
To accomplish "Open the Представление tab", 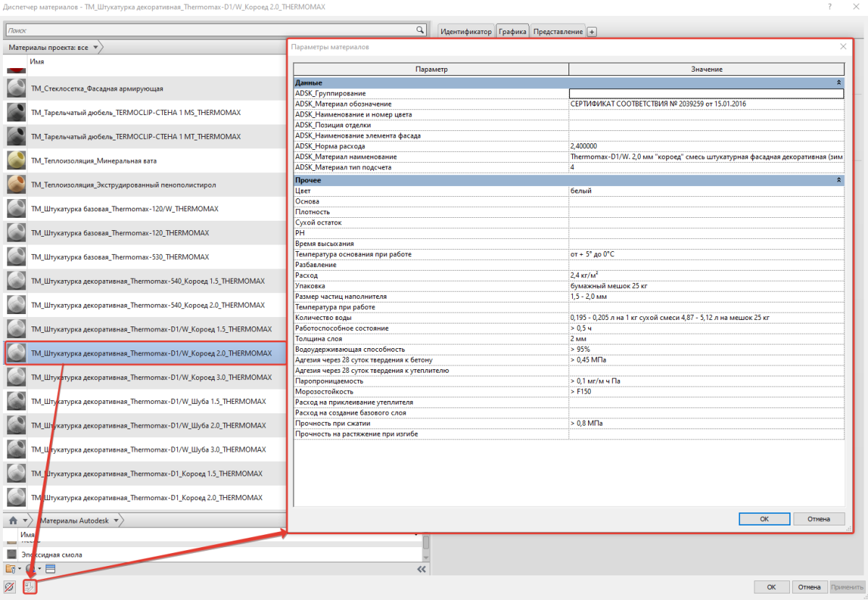I will click(x=558, y=32).
